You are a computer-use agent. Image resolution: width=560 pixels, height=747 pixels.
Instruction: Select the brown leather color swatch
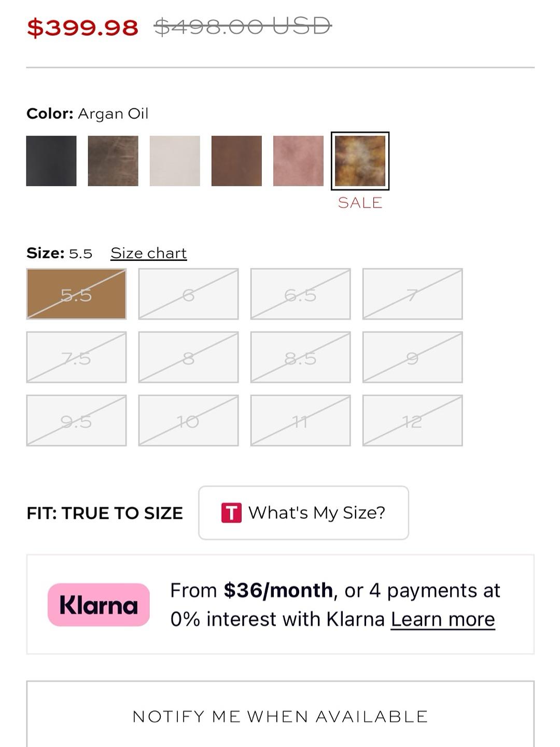coord(236,161)
